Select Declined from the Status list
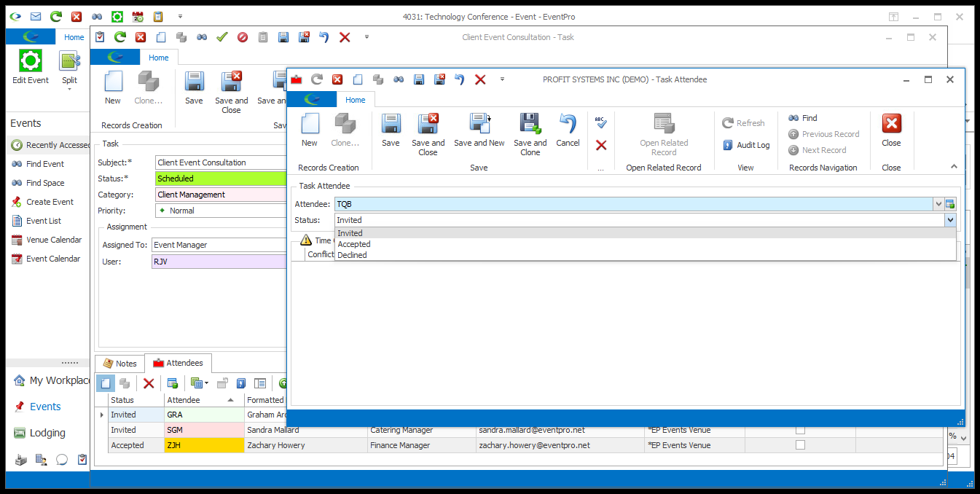Image resolution: width=980 pixels, height=494 pixels. click(x=645, y=255)
